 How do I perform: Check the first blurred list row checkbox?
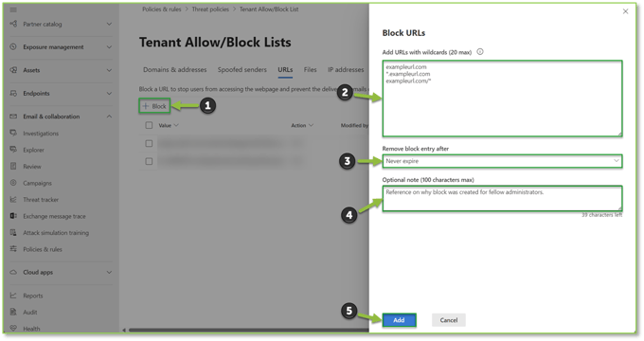coord(149,143)
